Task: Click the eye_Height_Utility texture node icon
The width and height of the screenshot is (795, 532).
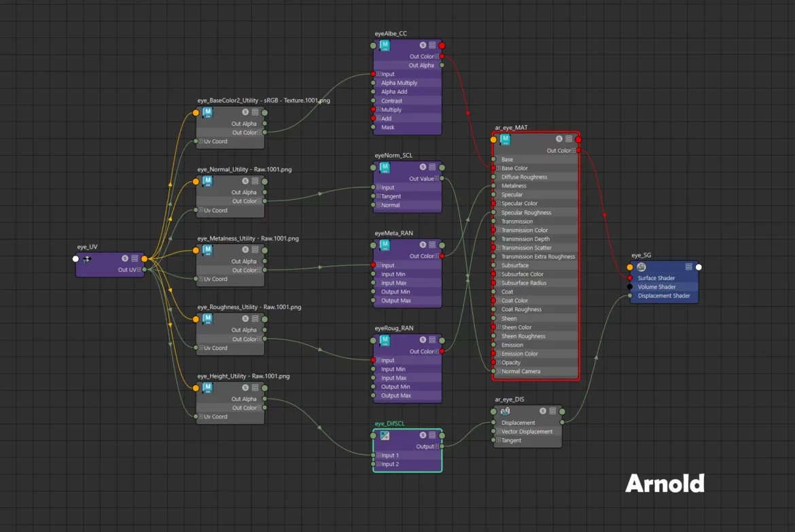Action: coord(208,388)
